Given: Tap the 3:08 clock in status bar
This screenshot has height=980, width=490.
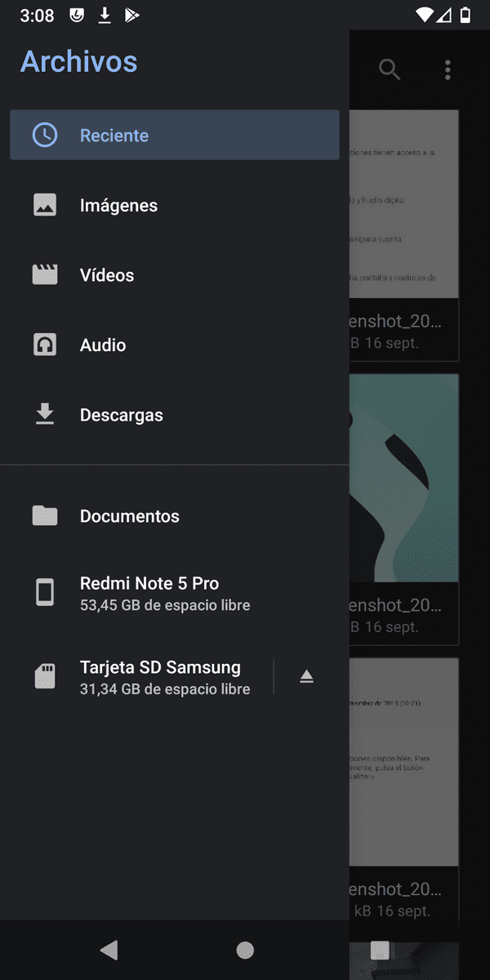Looking at the screenshot, I should 37,16.
